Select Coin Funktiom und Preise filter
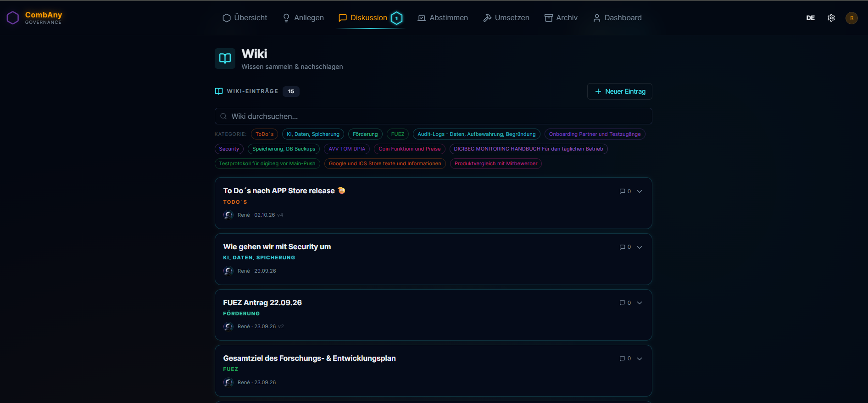Viewport: 868px width, 403px height. 410,149
